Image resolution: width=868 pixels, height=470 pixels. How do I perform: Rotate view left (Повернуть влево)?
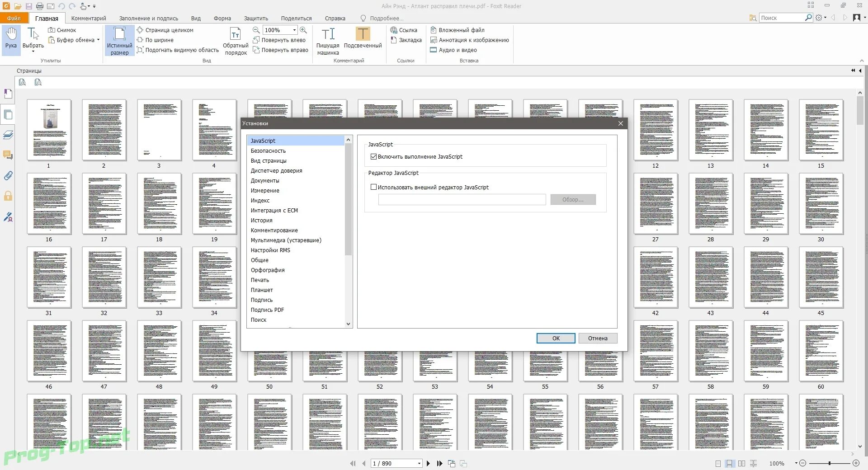point(279,40)
